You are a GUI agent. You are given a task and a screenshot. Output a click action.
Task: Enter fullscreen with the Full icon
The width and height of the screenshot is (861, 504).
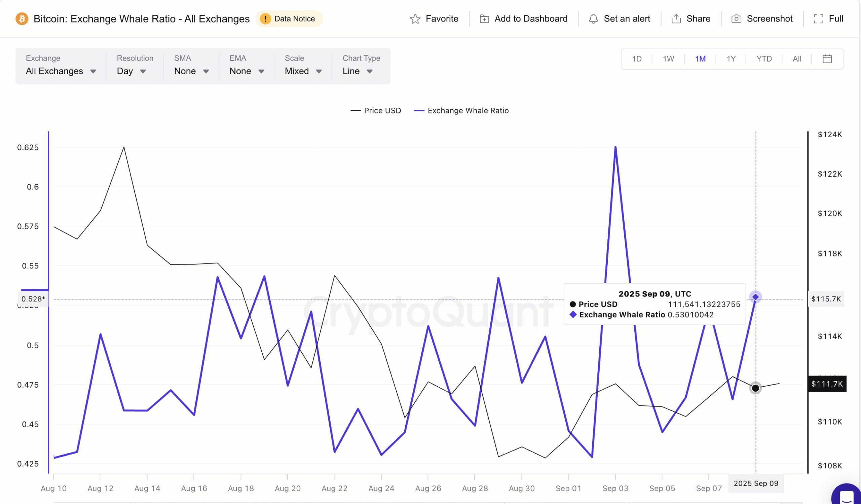(819, 19)
